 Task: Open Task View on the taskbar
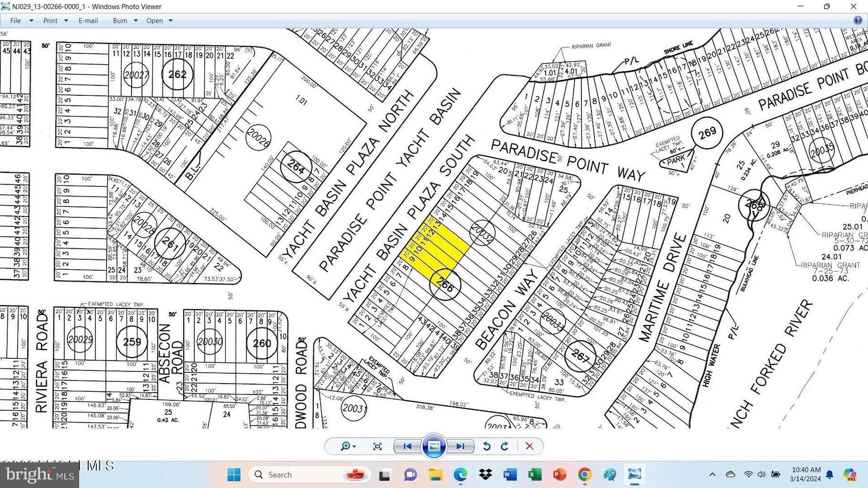click(x=385, y=475)
